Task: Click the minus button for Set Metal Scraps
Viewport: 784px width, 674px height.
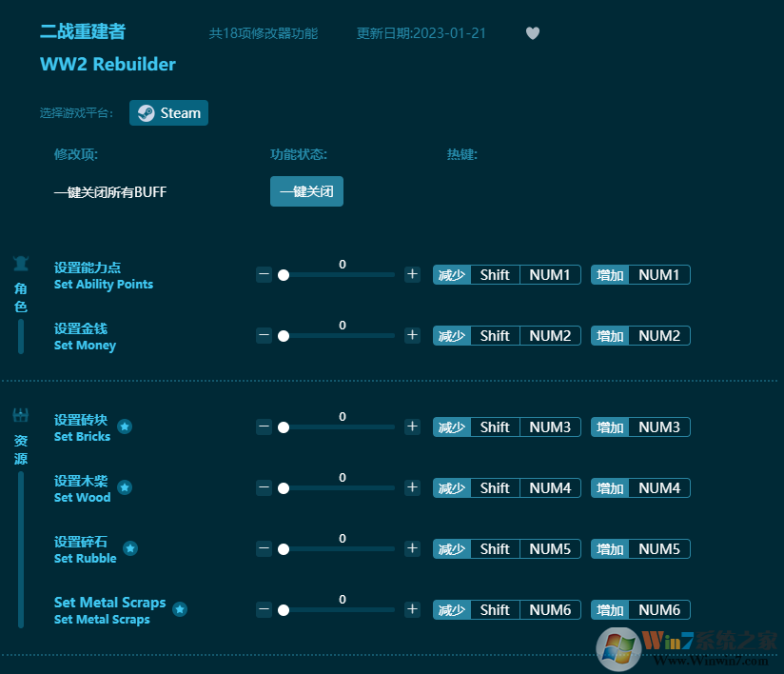Action: click(264, 610)
